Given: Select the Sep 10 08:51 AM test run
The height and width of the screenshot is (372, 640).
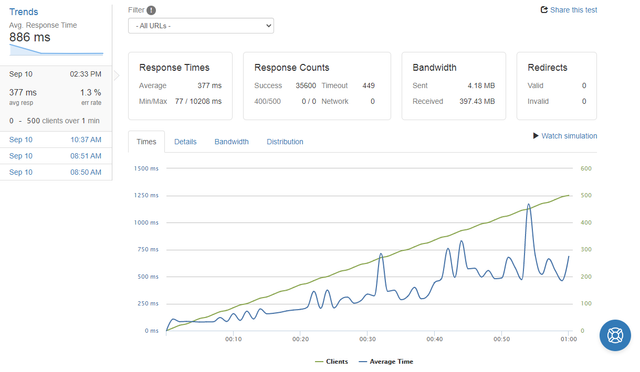Looking at the screenshot, I should tap(56, 156).
